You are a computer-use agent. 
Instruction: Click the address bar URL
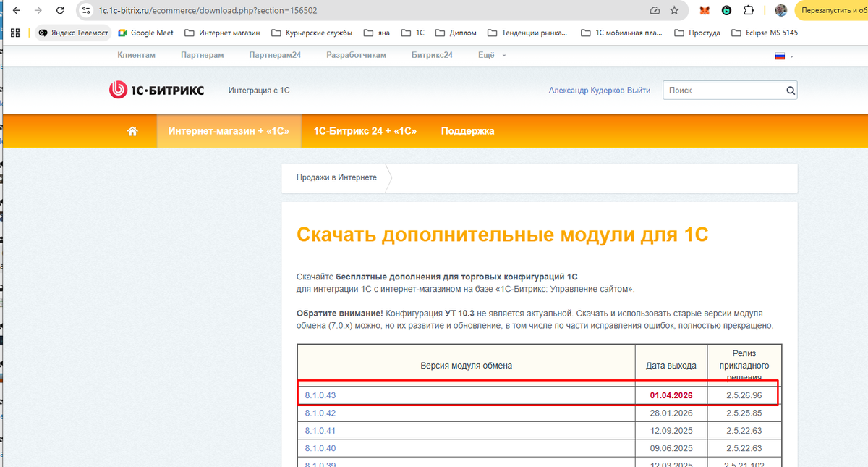coord(208,11)
